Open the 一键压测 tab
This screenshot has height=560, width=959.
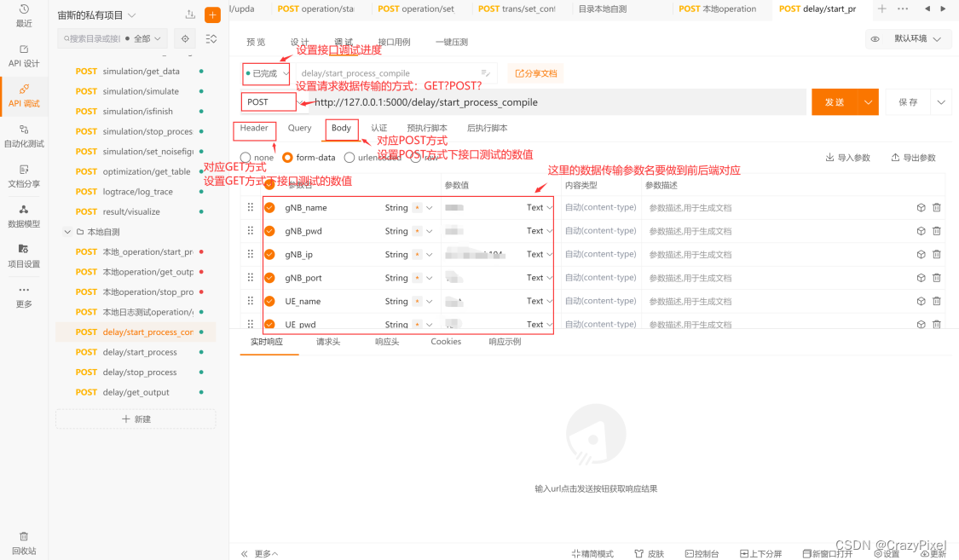[x=451, y=42]
